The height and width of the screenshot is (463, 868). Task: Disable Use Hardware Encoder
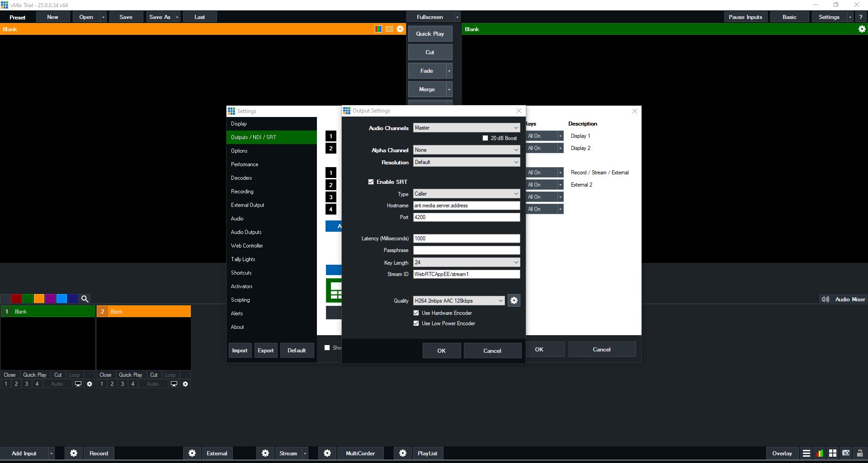tap(416, 313)
